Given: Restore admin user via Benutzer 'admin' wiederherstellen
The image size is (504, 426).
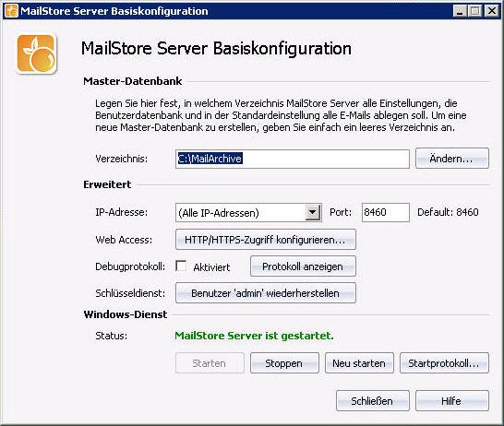Looking at the screenshot, I should (266, 293).
